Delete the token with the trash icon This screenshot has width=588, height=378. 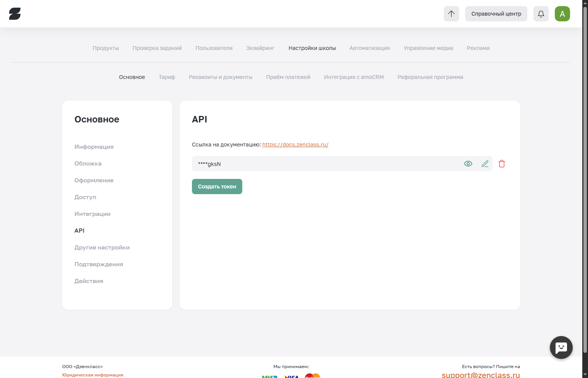502,164
